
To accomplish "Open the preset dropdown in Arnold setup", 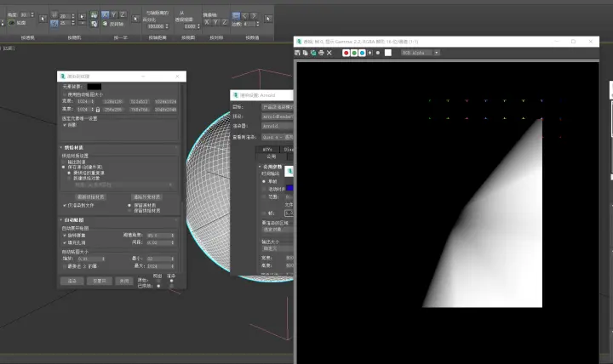I will 278,117.
